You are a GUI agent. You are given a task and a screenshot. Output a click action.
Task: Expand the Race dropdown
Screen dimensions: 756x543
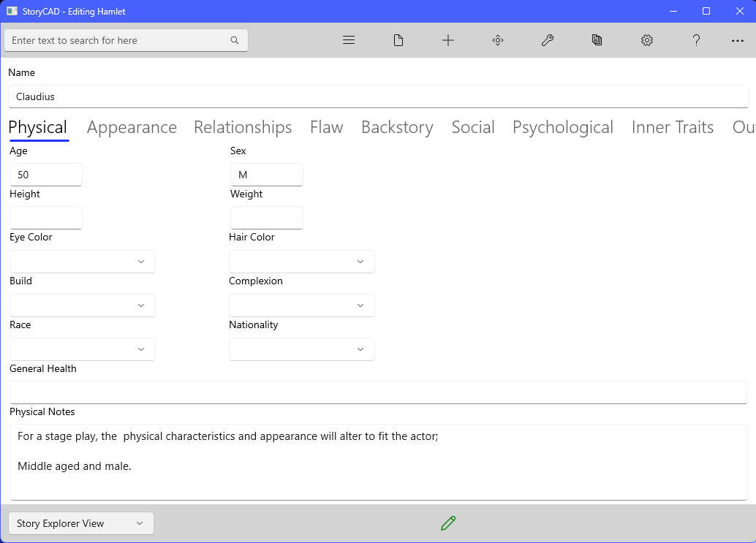[83, 349]
